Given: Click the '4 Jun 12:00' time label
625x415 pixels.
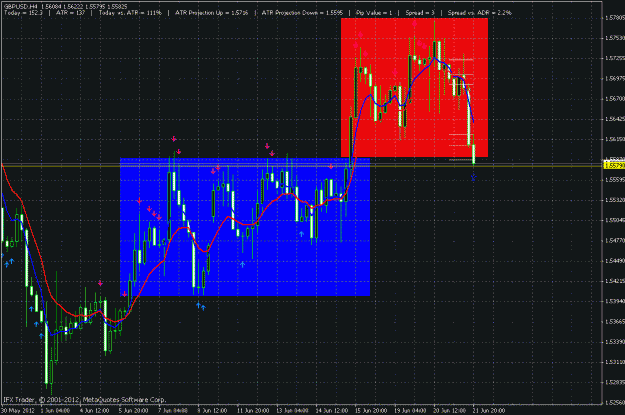Looking at the screenshot, I should [x=94, y=410].
